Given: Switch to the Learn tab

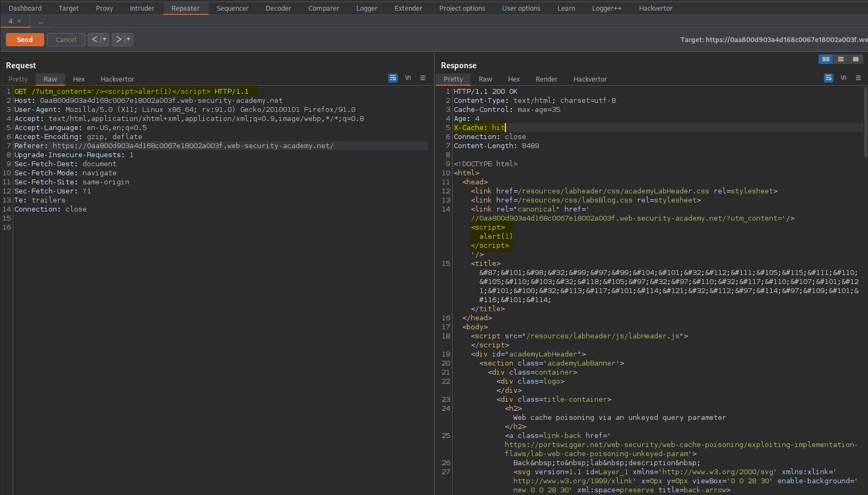Looking at the screenshot, I should (566, 8).
